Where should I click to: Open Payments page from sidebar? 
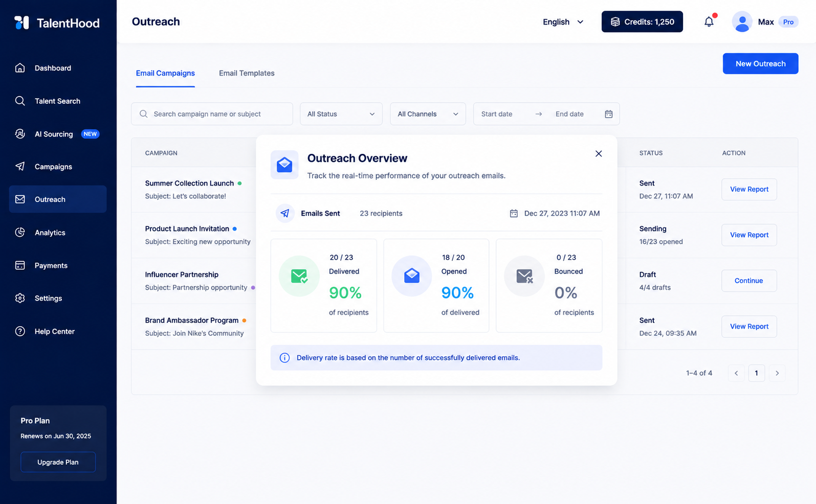58,265
